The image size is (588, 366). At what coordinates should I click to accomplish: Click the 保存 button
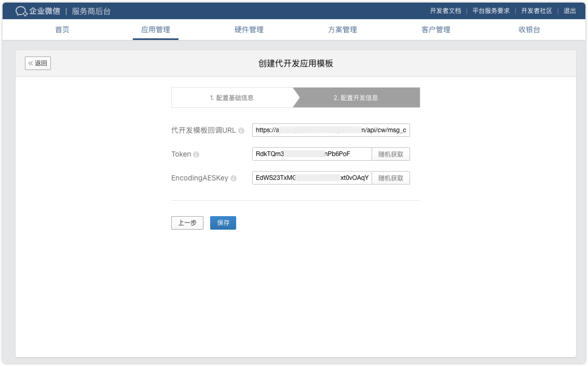point(223,223)
